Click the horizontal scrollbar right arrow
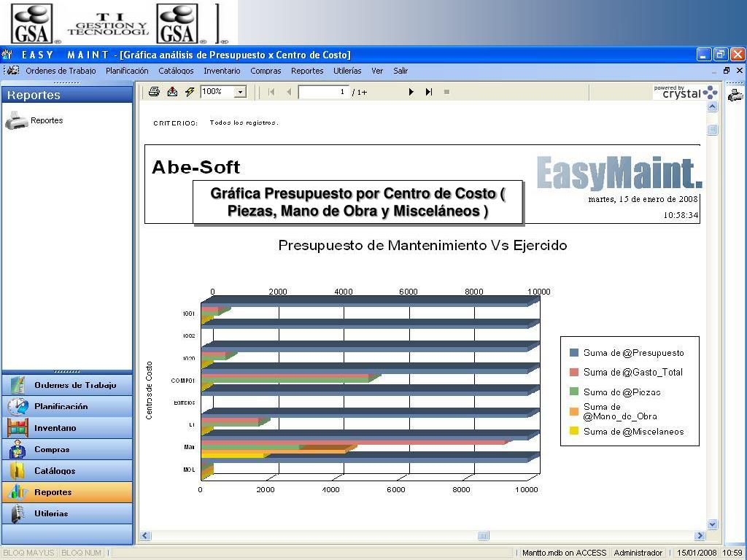This screenshot has height=560, width=747. click(700, 536)
